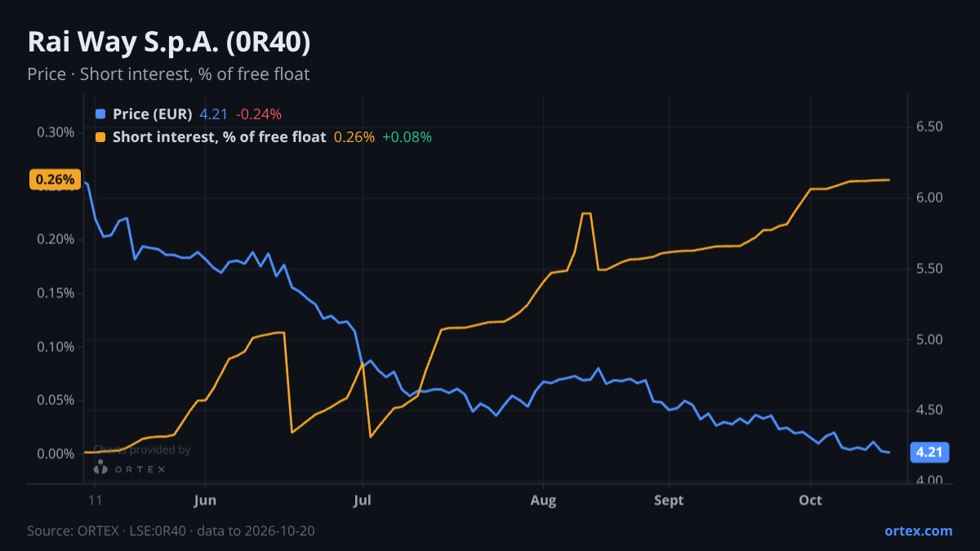Click the Aug x-axis label

(544, 500)
